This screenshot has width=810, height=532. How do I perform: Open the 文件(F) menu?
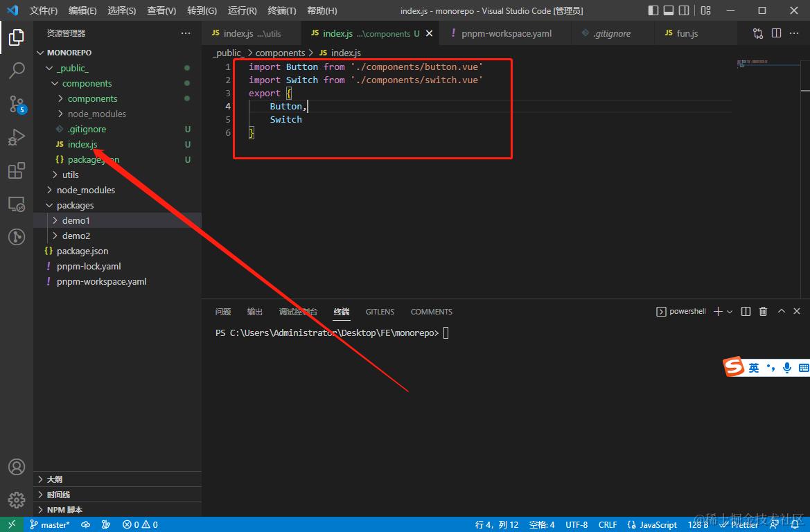44,10
